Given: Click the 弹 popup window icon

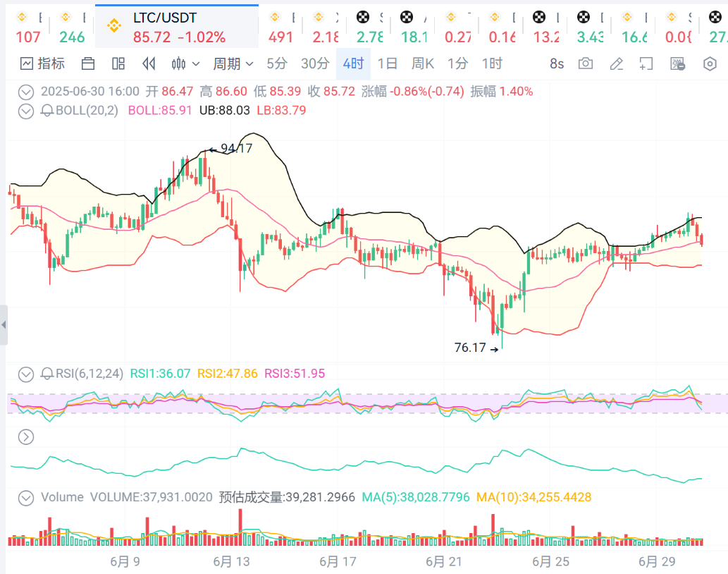Looking at the screenshot, I should pyautogui.click(x=678, y=63).
